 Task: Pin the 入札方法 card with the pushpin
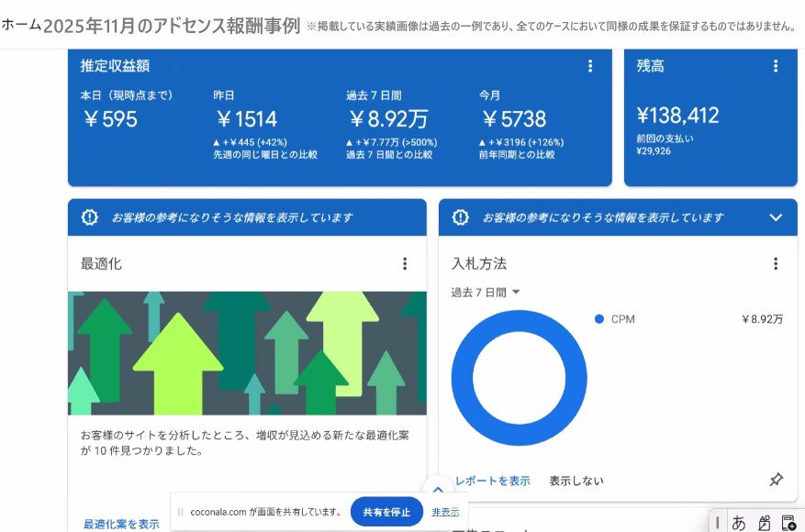tap(776, 480)
